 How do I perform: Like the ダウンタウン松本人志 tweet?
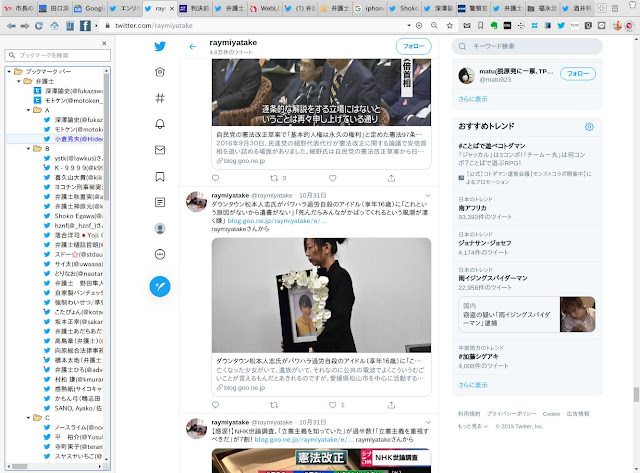[x=333, y=405]
